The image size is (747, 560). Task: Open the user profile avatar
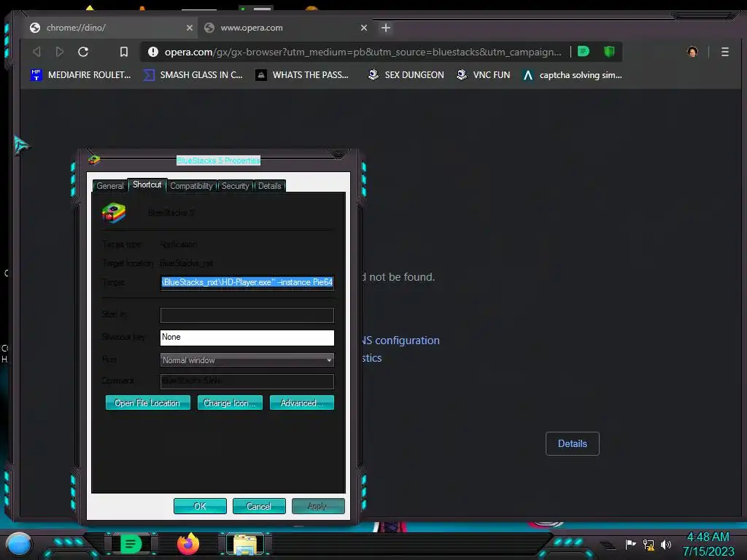coord(692,52)
